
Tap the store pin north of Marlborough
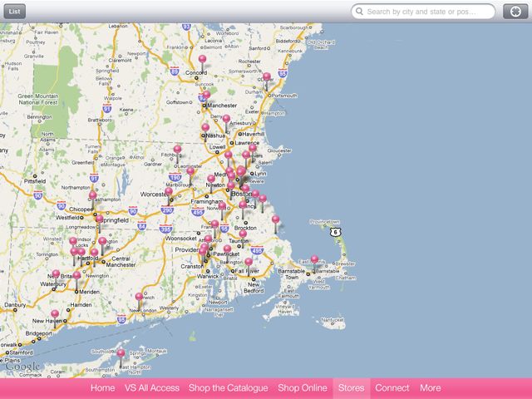pos(190,171)
